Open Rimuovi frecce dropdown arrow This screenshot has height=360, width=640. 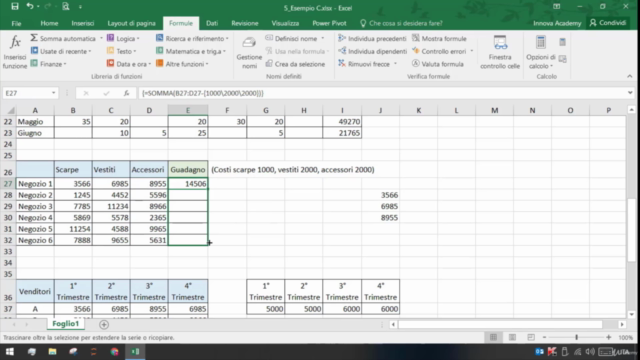pyautogui.click(x=395, y=64)
